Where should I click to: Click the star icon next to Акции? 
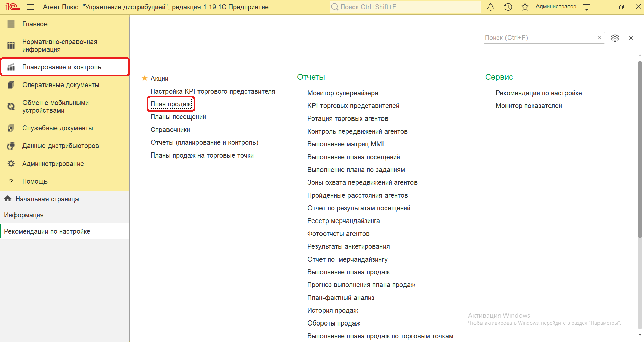[x=145, y=78]
